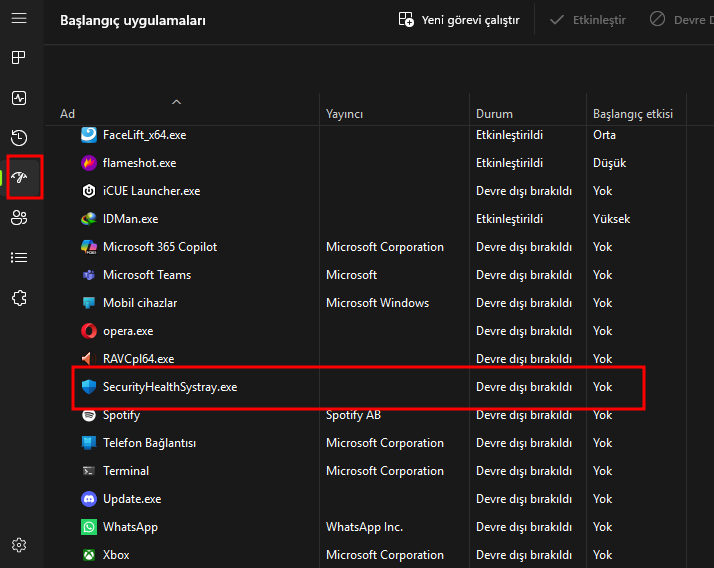Click the flameshot.exe app icon
The width and height of the screenshot is (714, 568).
89,163
